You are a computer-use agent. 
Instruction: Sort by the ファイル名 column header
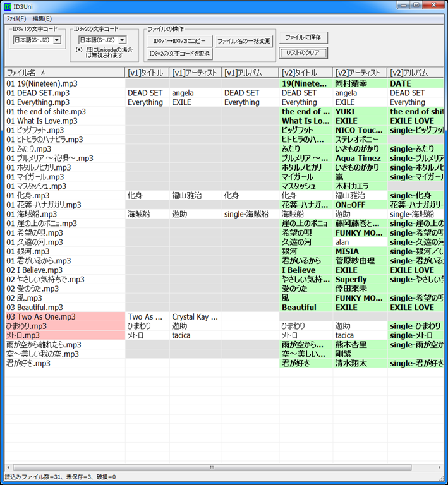(x=64, y=73)
